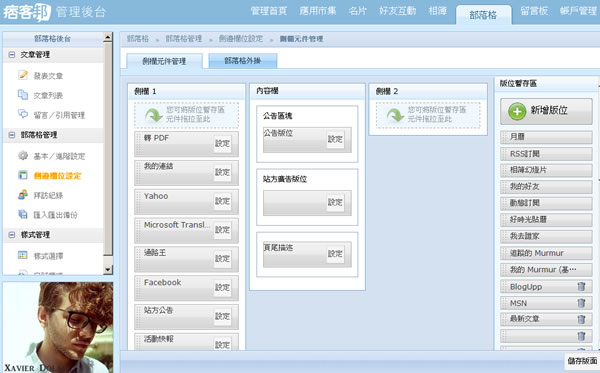Select the 我的好友 widget in 版位暫存區
This screenshot has width=600, height=373.
click(546, 187)
